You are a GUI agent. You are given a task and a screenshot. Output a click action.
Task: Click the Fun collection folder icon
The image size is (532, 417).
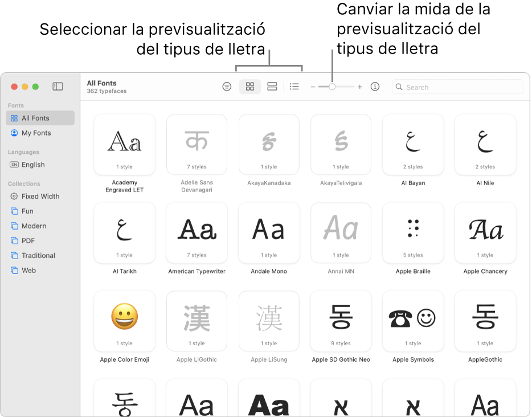click(x=14, y=211)
